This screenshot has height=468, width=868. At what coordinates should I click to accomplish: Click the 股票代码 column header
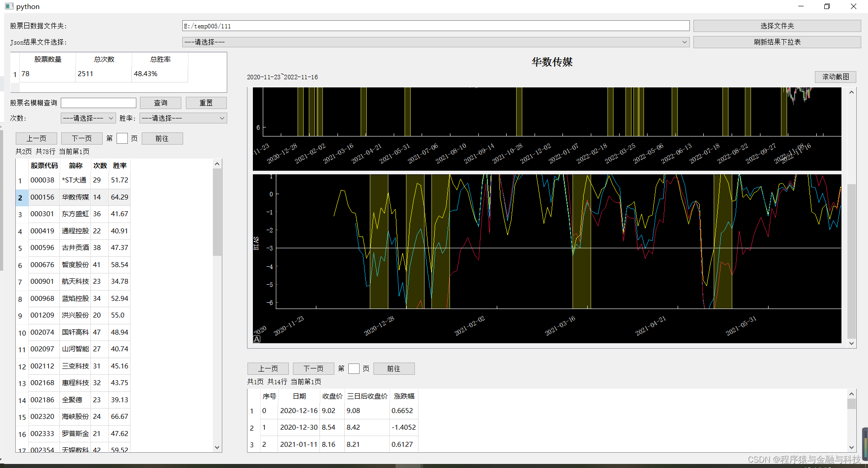pyautogui.click(x=44, y=166)
